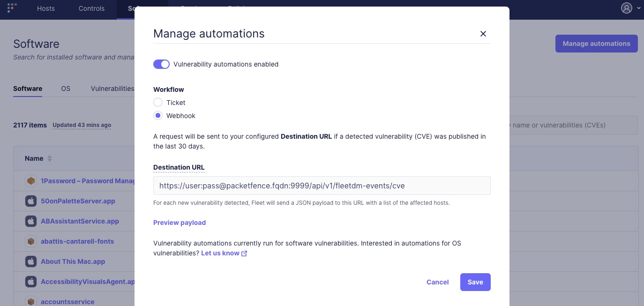Click the 50onPaletteServer.app Apple icon

pyautogui.click(x=31, y=201)
